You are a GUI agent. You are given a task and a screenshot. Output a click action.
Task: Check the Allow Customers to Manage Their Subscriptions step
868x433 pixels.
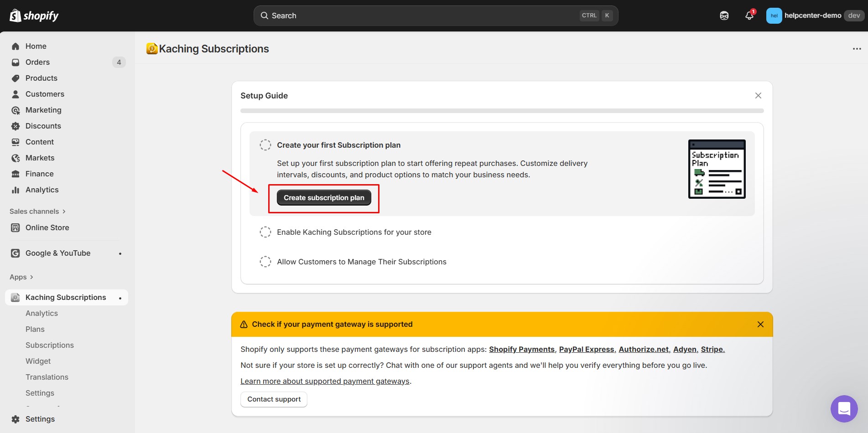click(265, 261)
